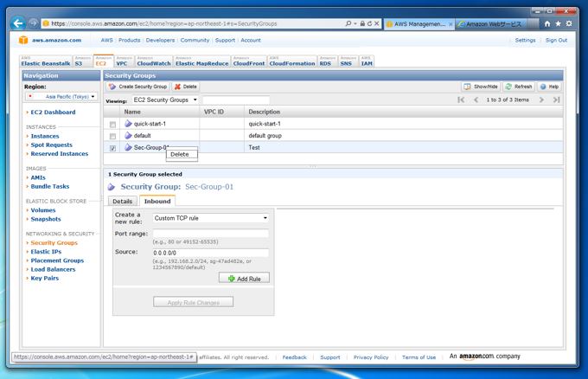Screen dimensions: 588x379
Task: Go to first page of results
Action: pos(461,100)
